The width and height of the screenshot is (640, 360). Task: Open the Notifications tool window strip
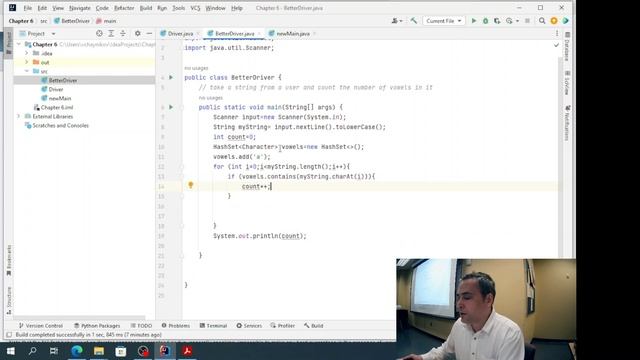(x=567, y=122)
